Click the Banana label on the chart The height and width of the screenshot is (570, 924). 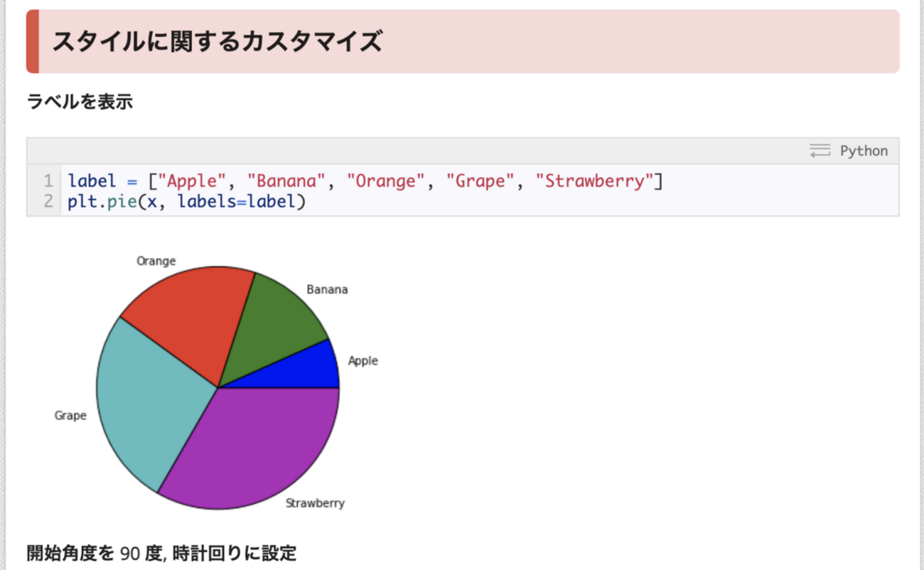coord(327,289)
